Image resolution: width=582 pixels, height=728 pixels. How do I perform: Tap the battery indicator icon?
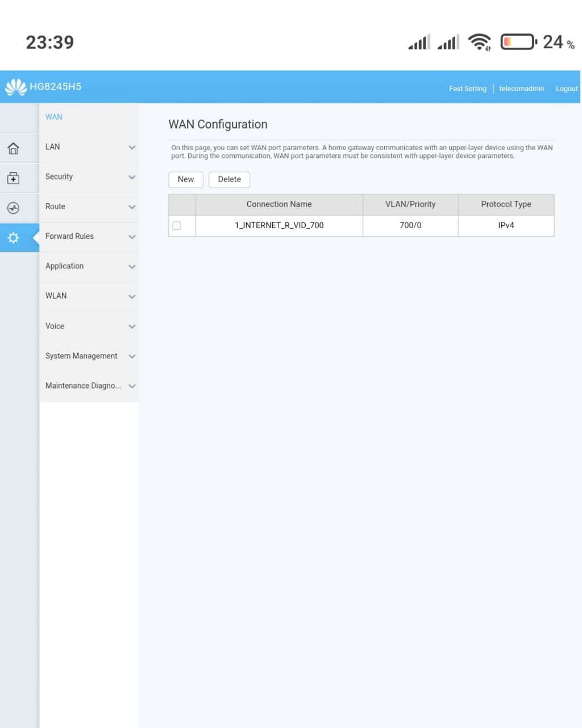518,42
